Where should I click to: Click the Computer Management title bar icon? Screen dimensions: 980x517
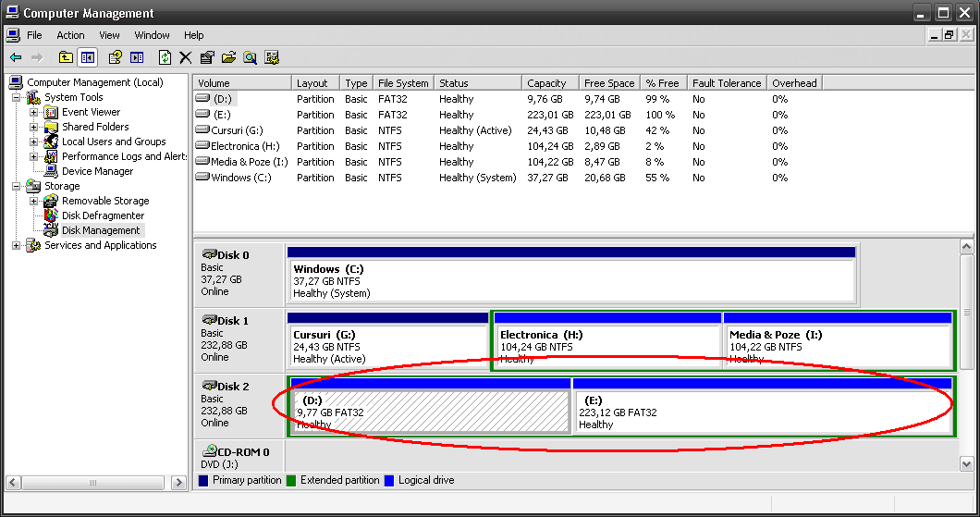12,13
